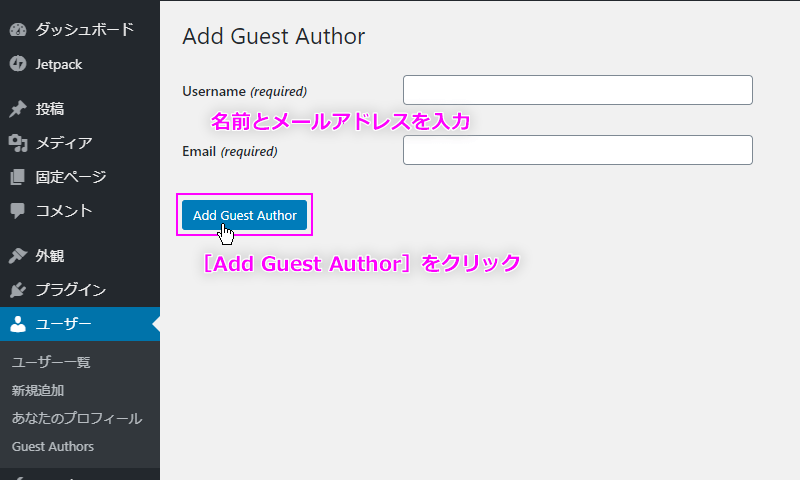The height and width of the screenshot is (480, 800).
Task: Click the Add Guest Author page heading
Action: click(x=273, y=37)
